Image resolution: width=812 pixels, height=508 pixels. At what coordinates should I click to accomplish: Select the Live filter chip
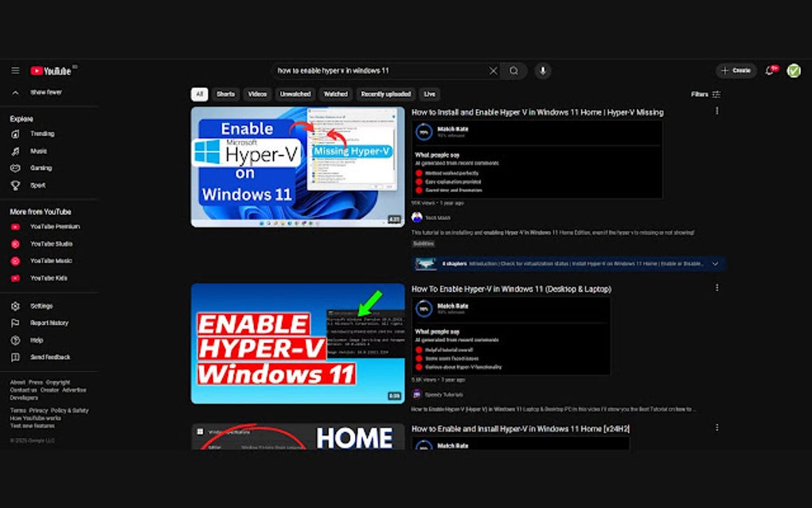click(430, 94)
